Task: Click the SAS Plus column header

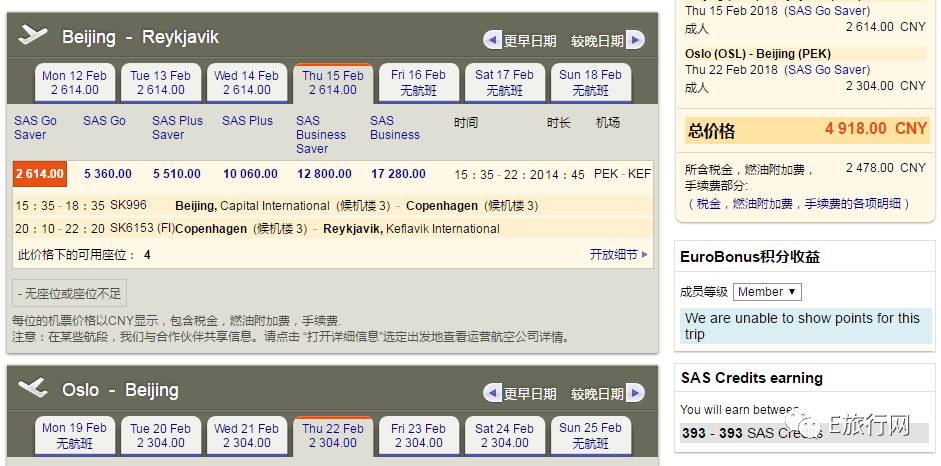Action: (247, 121)
